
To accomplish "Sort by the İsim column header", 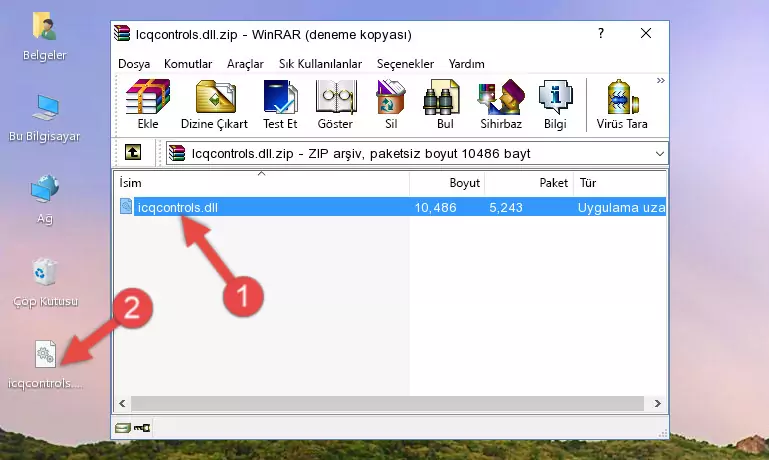I will point(262,183).
